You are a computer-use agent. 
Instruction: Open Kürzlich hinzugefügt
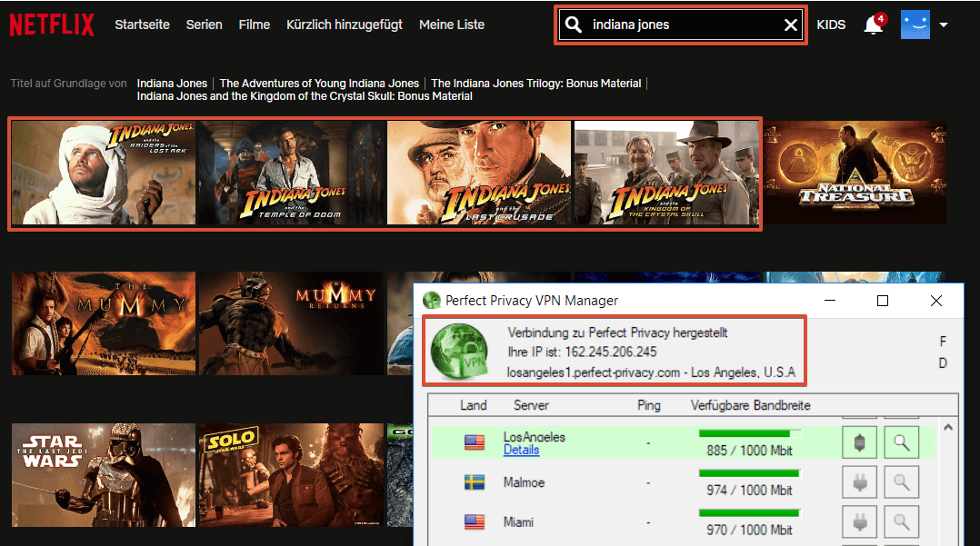point(345,25)
